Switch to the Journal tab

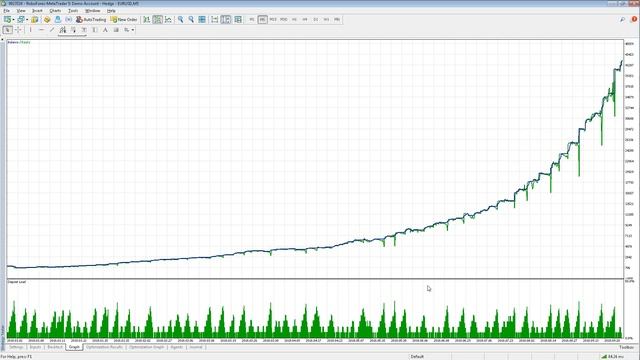click(196, 347)
